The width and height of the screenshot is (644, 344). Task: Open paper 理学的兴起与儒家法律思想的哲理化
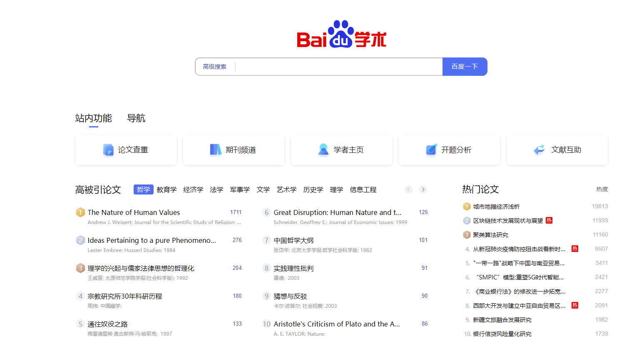coord(141,268)
